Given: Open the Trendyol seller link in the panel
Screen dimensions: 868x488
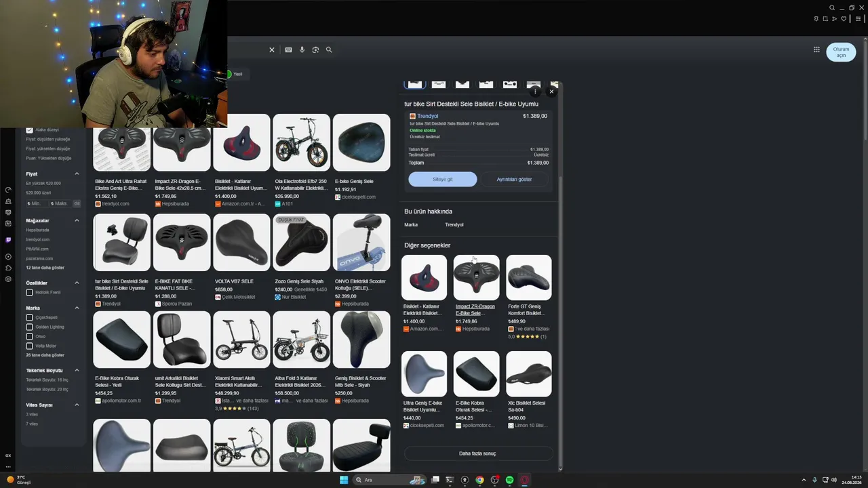Looking at the screenshot, I should [x=428, y=116].
